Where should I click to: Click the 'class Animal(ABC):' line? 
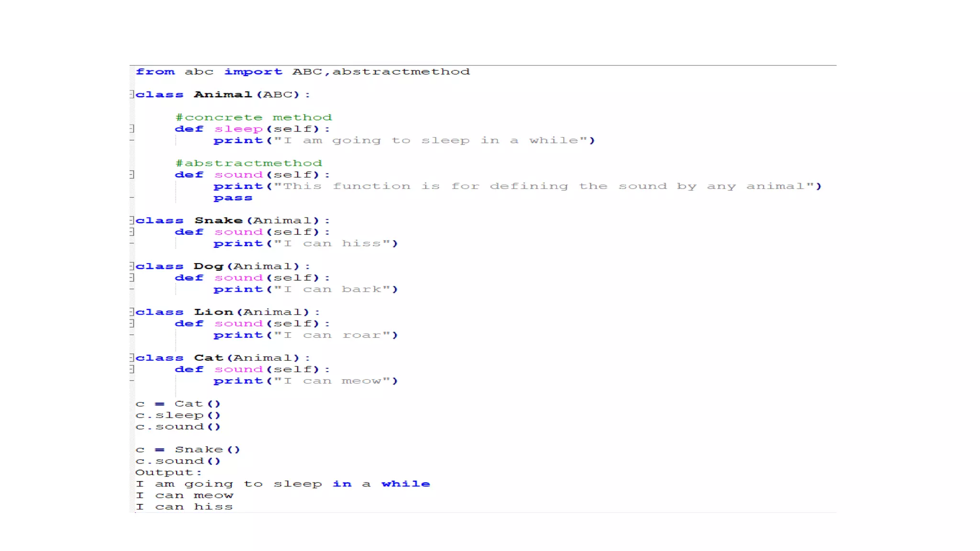pyautogui.click(x=223, y=95)
